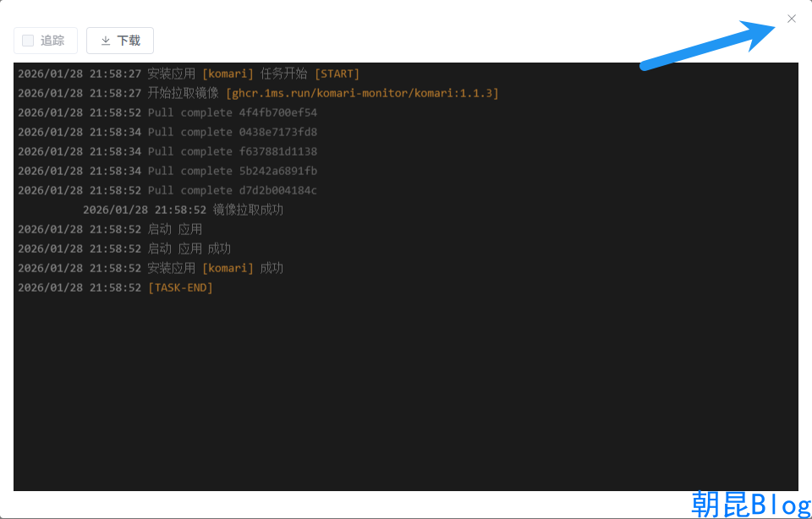Viewport: 812px width, 519px height.
Task: Click the 镜像拉取成功 log line
Action: (183, 210)
